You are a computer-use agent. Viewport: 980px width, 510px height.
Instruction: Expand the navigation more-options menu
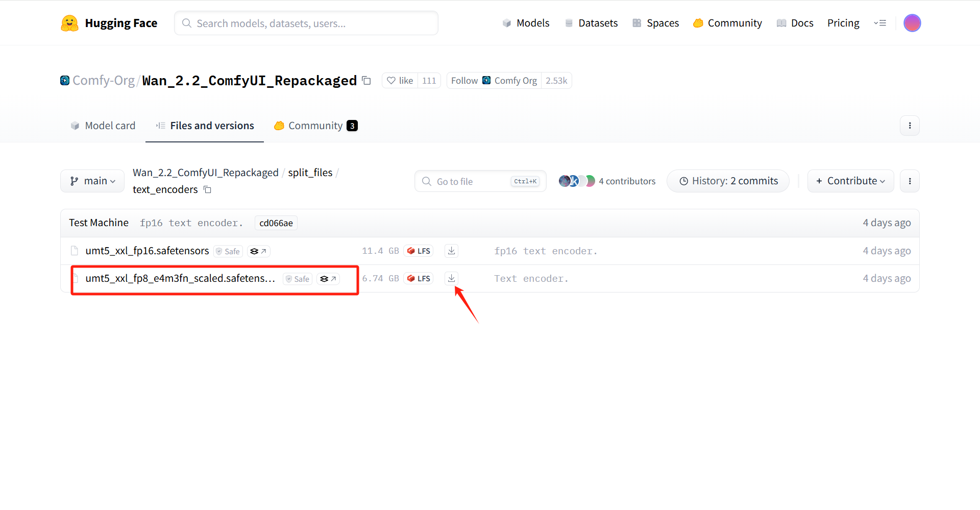pos(879,23)
